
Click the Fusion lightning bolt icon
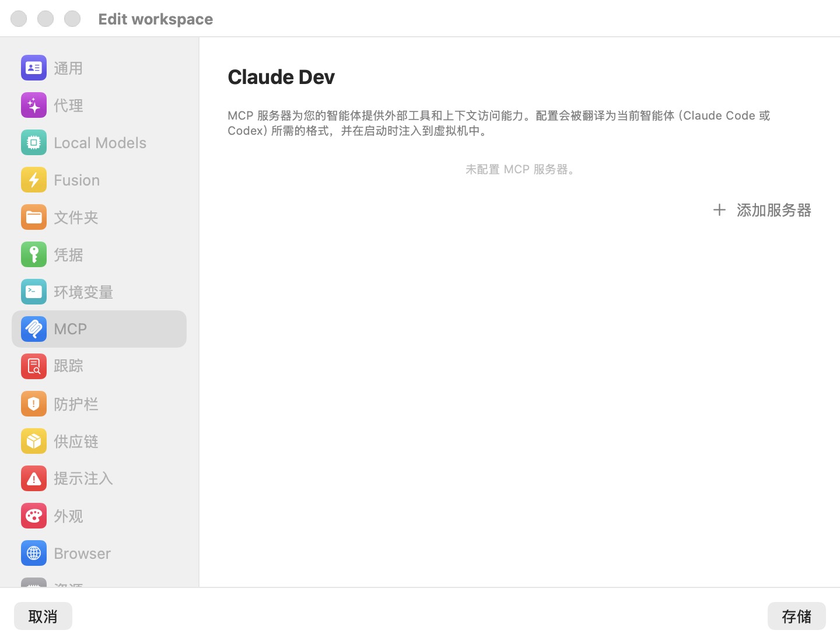(34, 180)
